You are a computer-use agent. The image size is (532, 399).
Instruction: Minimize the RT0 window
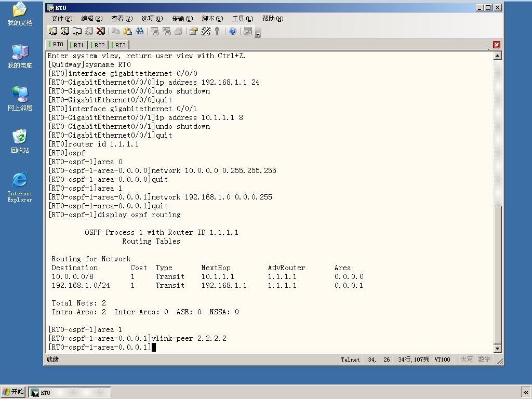480,7
